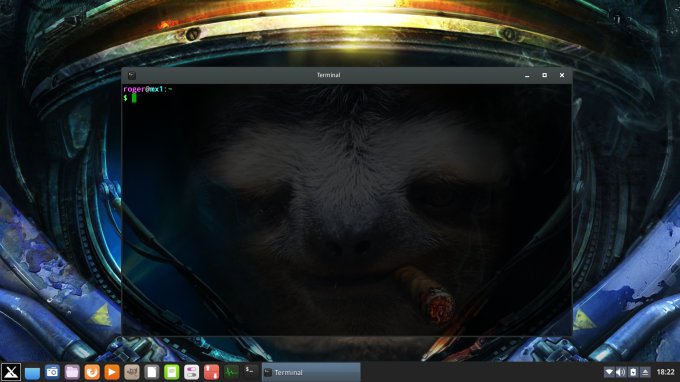Launch the tan package installer icon

pos(132,372)
